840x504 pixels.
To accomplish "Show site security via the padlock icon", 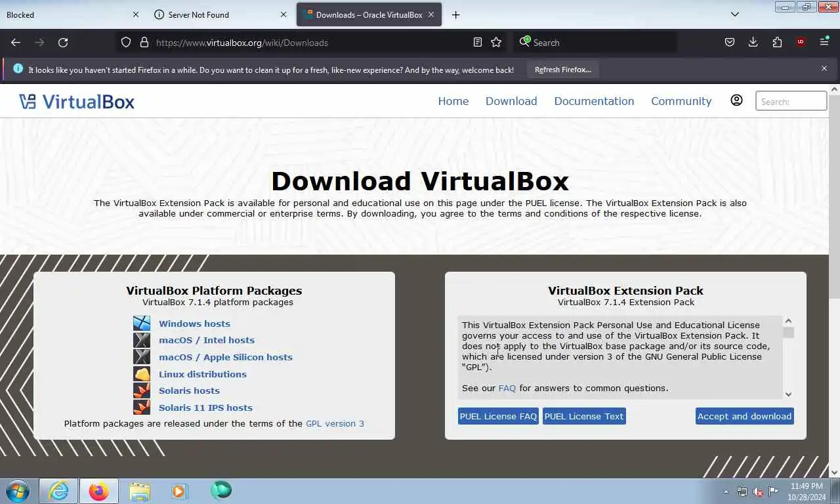I will (144, 42).
